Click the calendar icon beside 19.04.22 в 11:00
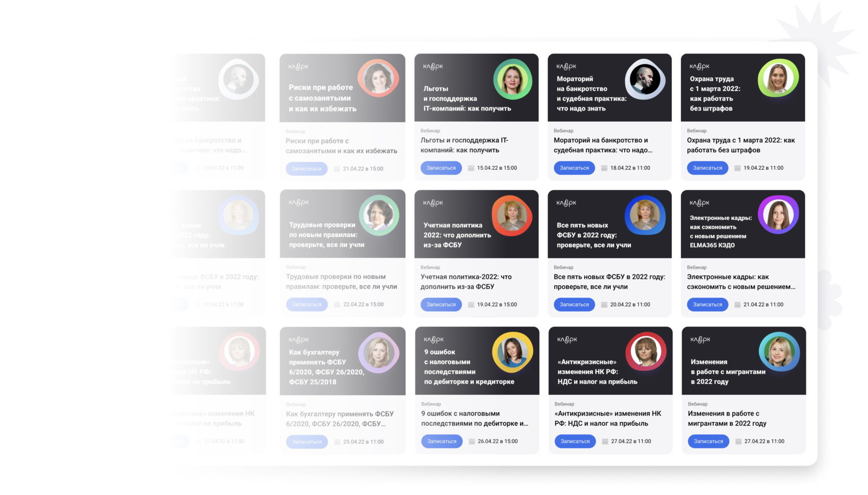Screen dimensions: 868x495 tap(737, 168)
